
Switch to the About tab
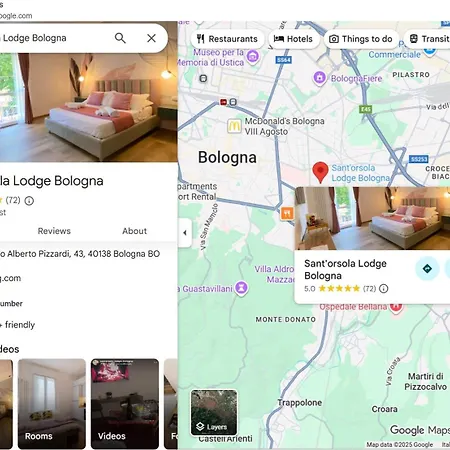[134, 231]
